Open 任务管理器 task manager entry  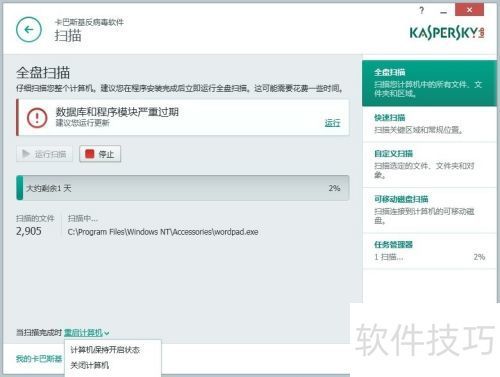pos(429,251)
